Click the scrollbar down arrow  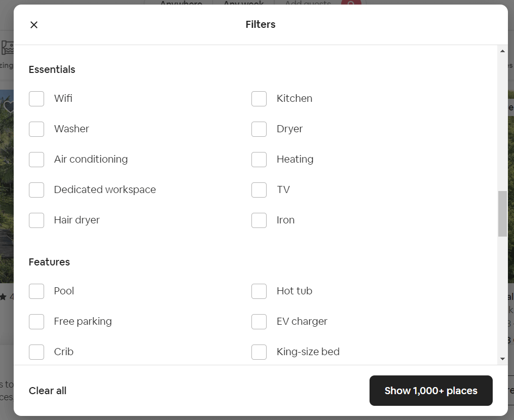point(502,359)
